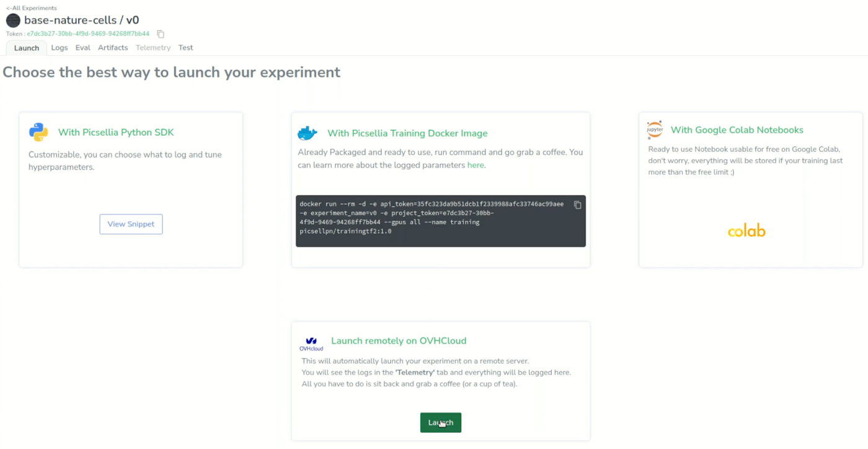Open the Logs tab
The height and width of the screenshot is (449, 868).
60,48
